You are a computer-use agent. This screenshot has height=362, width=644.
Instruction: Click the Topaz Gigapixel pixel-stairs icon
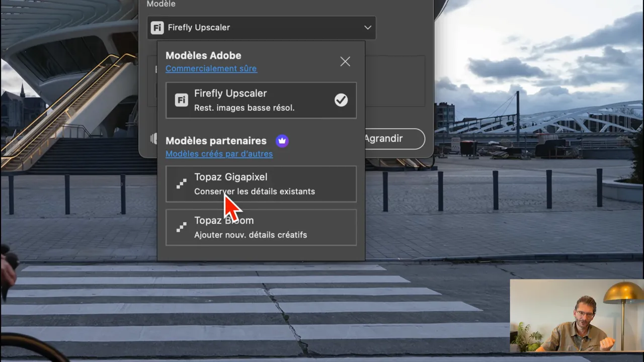(181, 184)
